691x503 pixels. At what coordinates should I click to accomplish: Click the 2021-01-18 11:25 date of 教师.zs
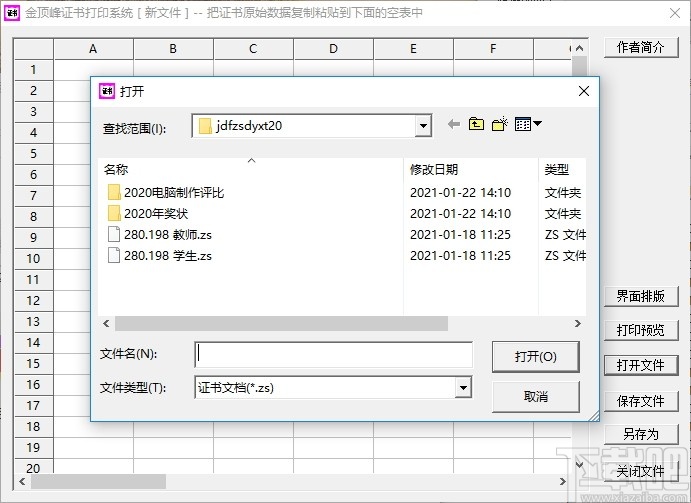tap(461, 235)
